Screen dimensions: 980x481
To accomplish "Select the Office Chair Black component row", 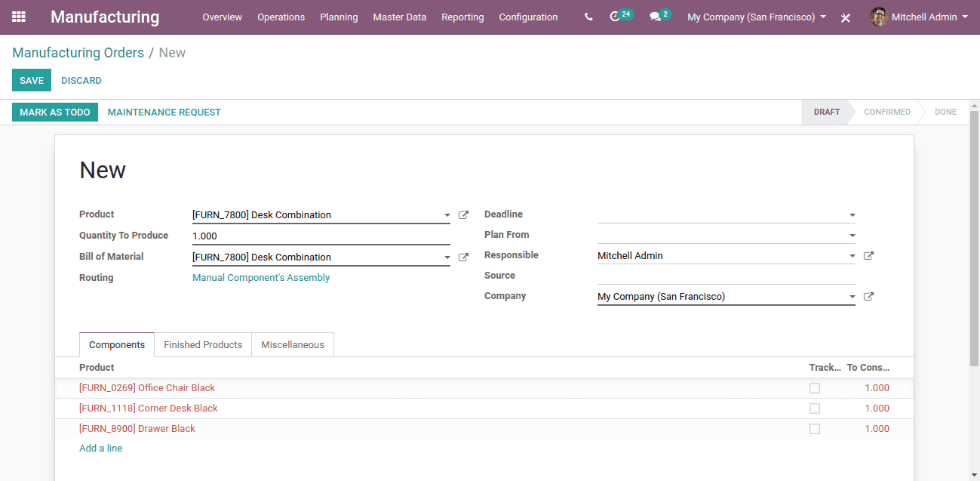I will (484, 388).
